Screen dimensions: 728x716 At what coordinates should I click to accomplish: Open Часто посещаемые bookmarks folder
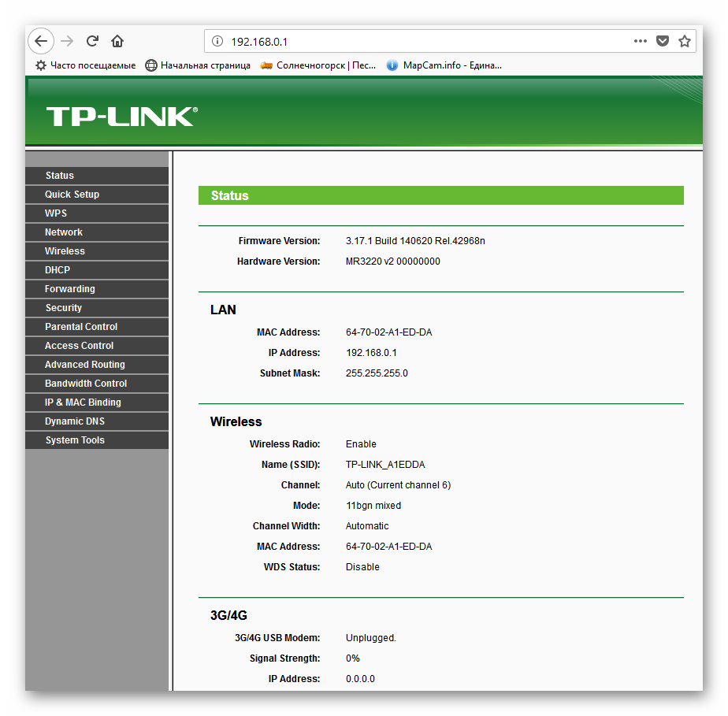point(86,65)
